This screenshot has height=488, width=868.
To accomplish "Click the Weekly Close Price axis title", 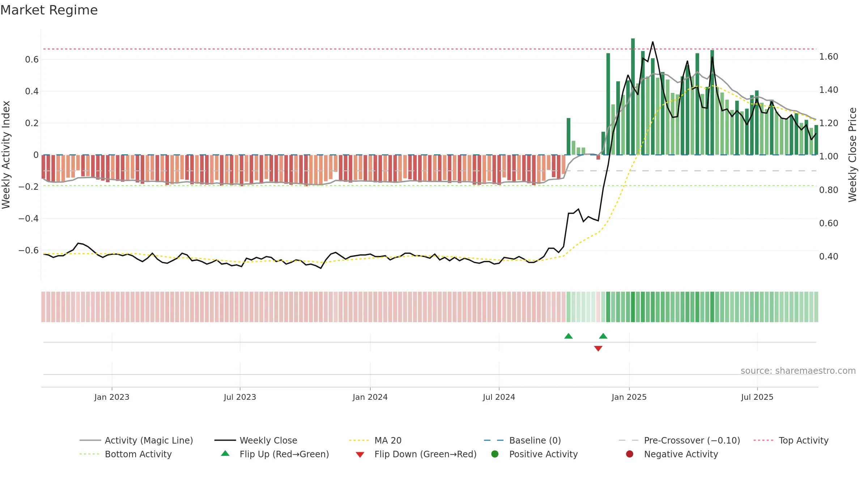I will coord(852,155).
